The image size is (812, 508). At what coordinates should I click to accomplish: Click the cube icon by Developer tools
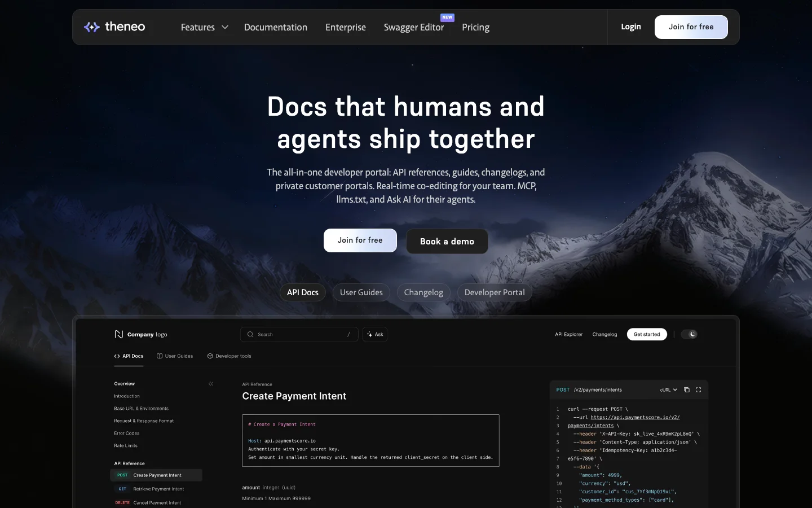210,356
